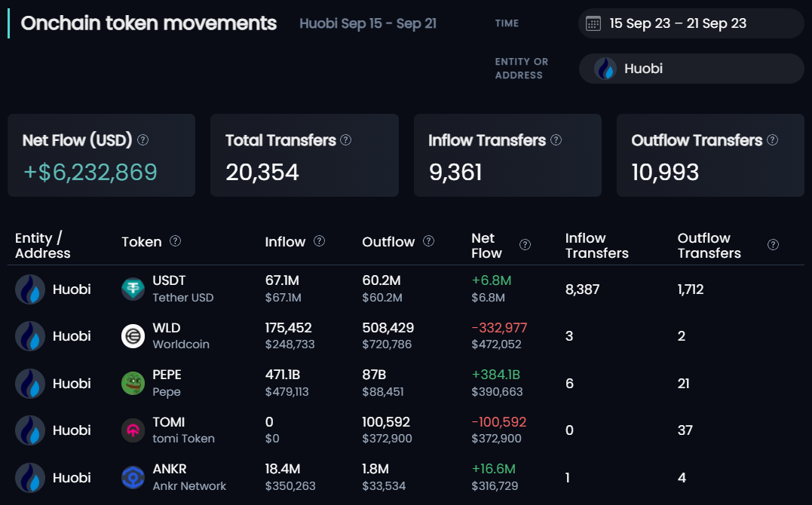Click the Entity / Address column header
The image size is (812, 505).
(42, 246)
